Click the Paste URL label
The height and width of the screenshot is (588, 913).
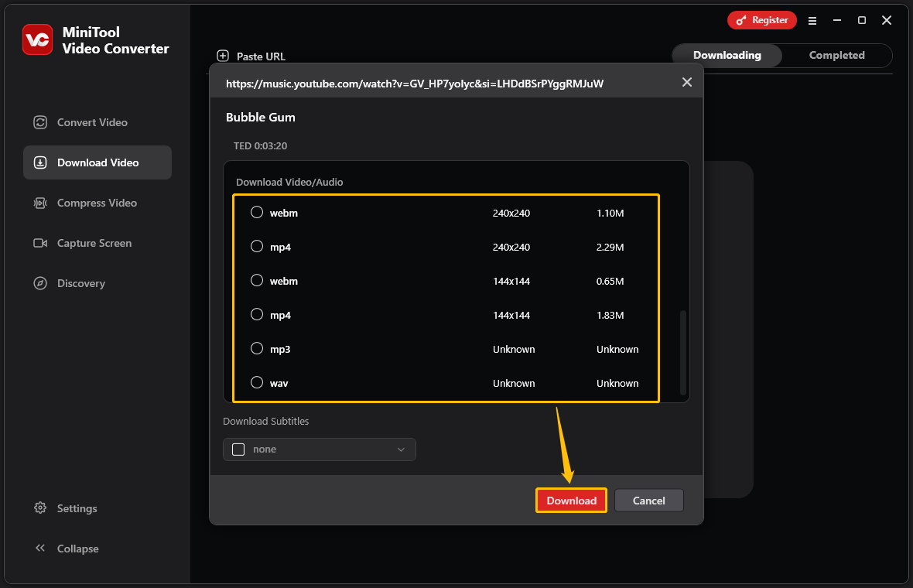click(x=261, y=56)
